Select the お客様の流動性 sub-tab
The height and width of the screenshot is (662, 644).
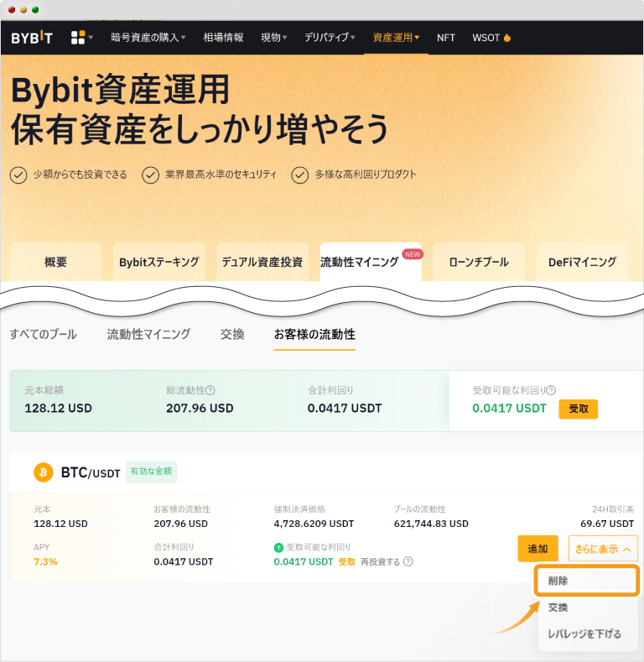(314, 335)
